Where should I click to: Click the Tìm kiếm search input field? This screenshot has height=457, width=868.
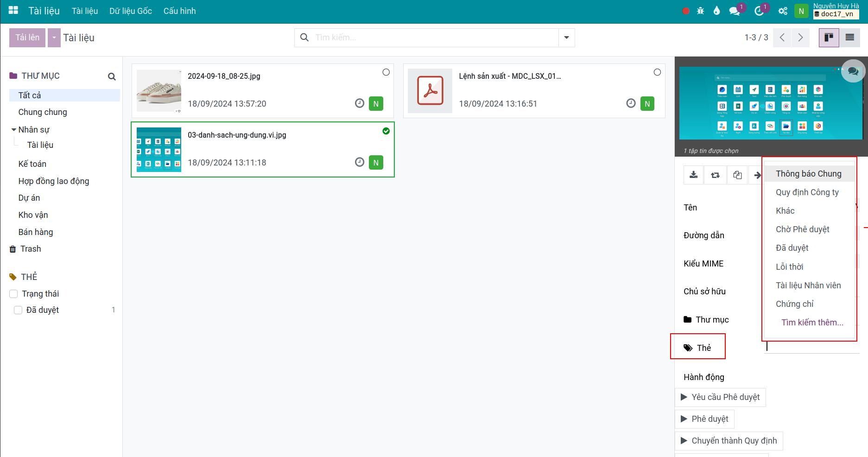[434, 38]
